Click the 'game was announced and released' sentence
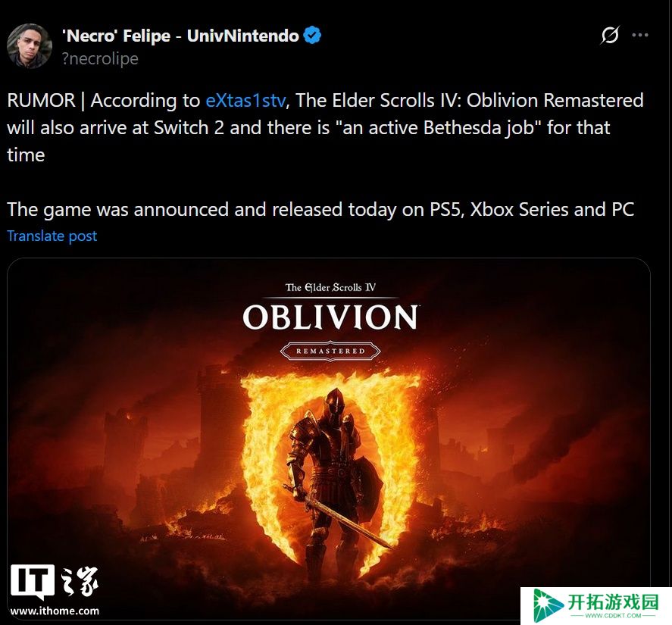 coord(320,210)
